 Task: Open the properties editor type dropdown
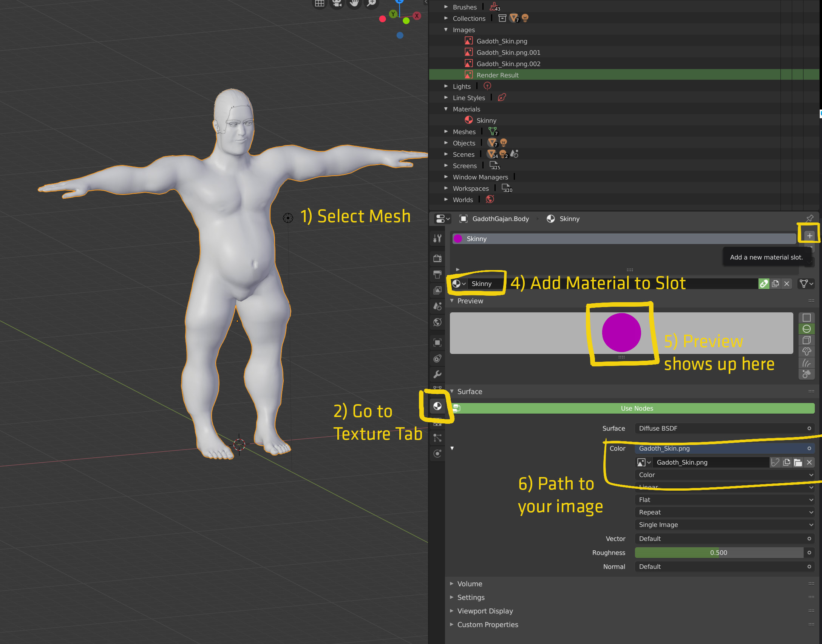[x=442, y=219]
